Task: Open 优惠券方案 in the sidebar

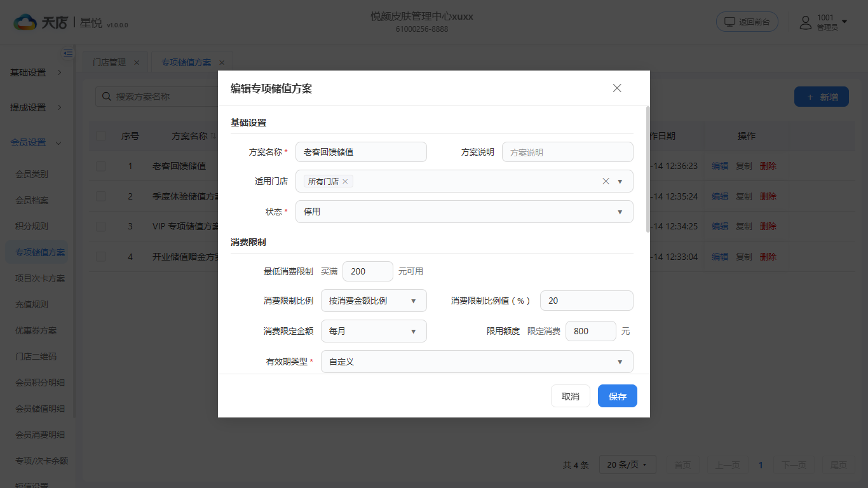Action: 36,330
